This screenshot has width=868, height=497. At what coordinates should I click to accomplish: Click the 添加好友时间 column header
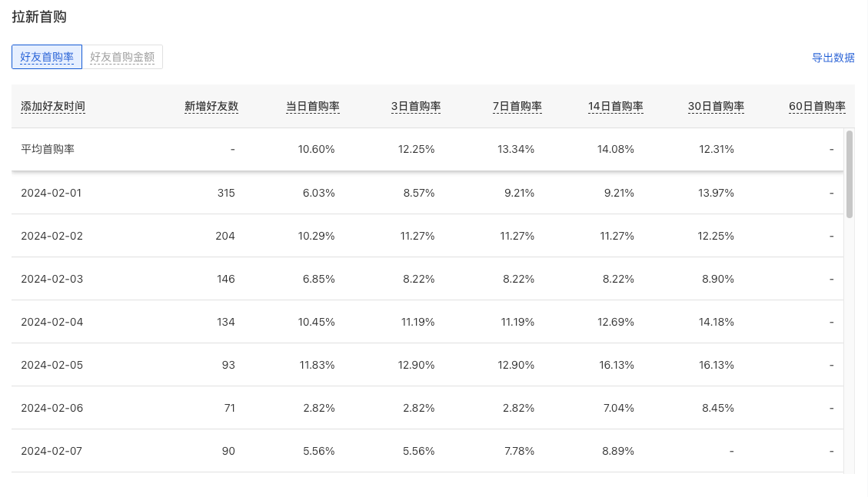click(53, 106)
